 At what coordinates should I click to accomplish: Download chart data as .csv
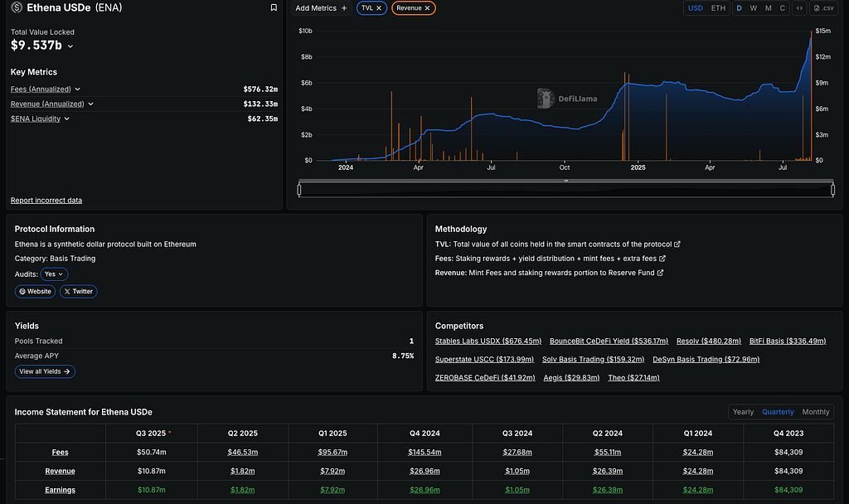[x=823, y=8]
